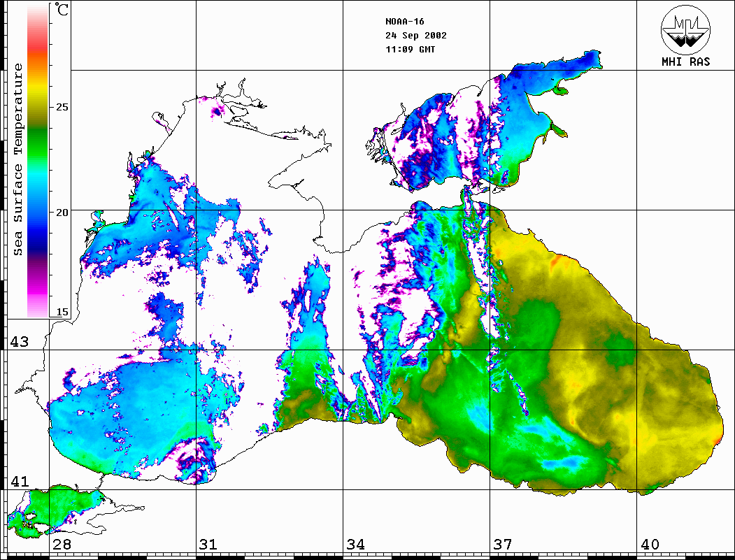Select the 'NOAA-16' satellite label

click(x=404, y=22)
